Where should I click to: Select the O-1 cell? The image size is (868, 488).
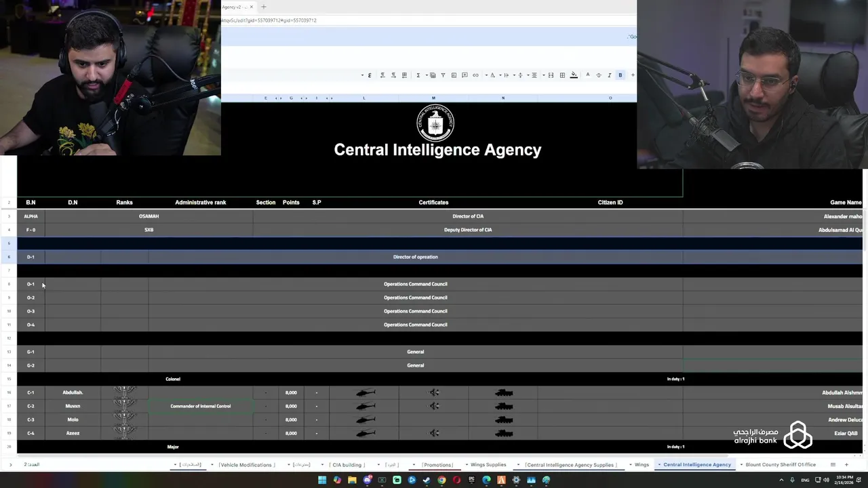[x=31, y=284]
